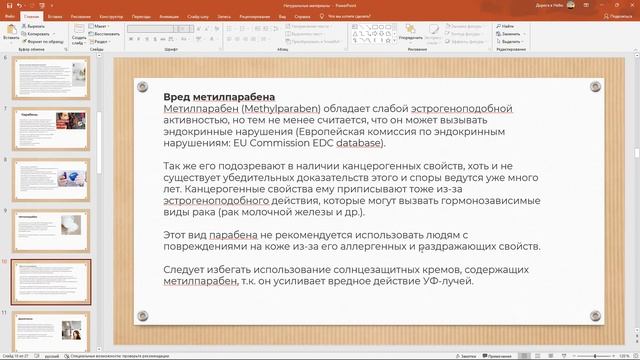Select slide 11 thumbnail
This screenshot has width=640, height=360.
(51, 331)
